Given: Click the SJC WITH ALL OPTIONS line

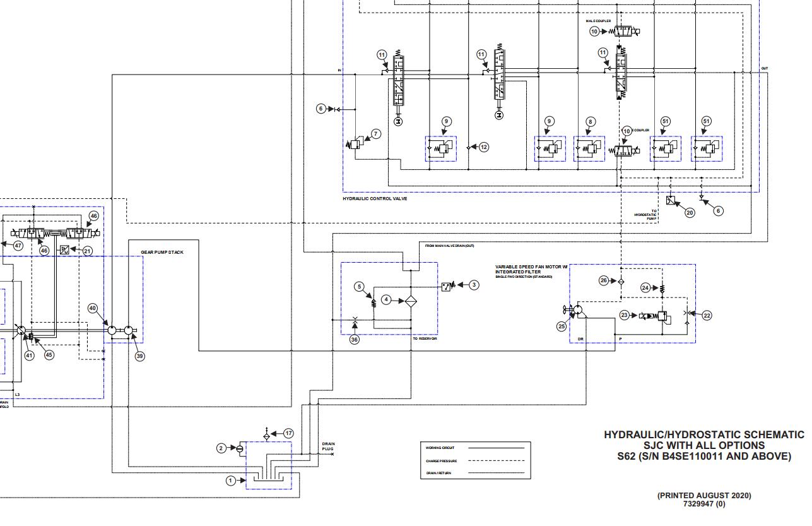Looking at the screenshot, I should coord(703,445).
